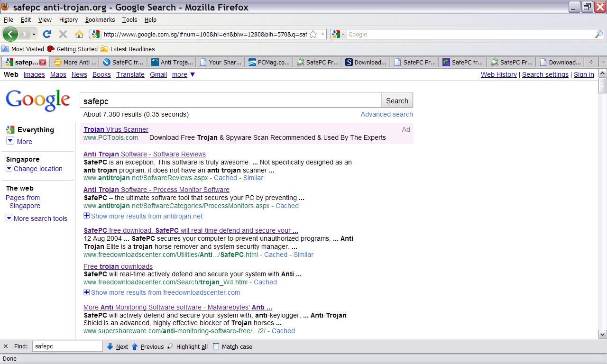
Task: Open the Cached link for supershareware.com result
Action: (x=283, y=331)
